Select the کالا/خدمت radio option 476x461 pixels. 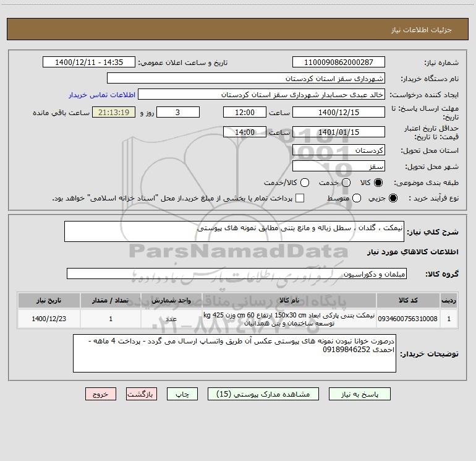305,183
